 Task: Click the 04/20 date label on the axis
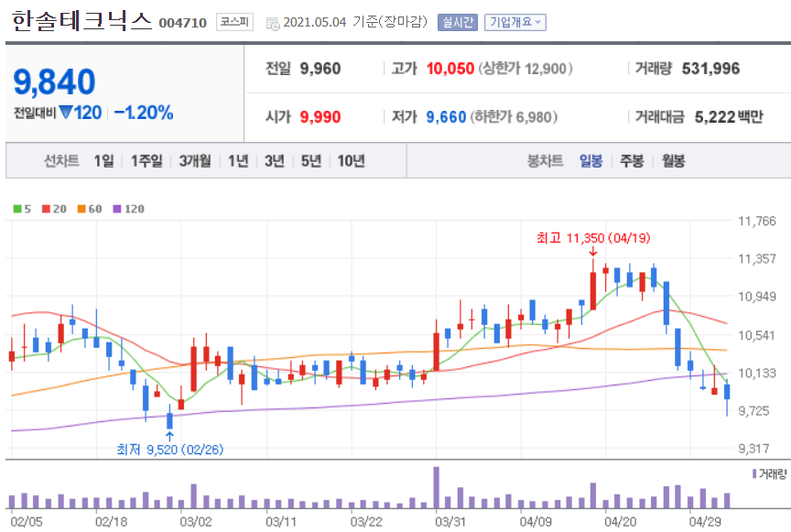(x=620, y=521)
